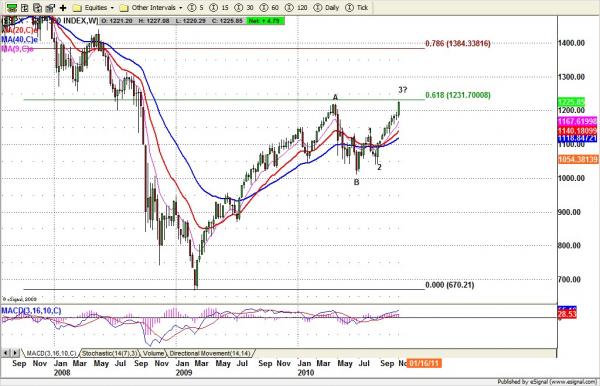The width and height of the screenshot is (600, 386).
Task: Click the 0.786 (1384.33816) Fibonacci label
Action: (x=458, y=44)
